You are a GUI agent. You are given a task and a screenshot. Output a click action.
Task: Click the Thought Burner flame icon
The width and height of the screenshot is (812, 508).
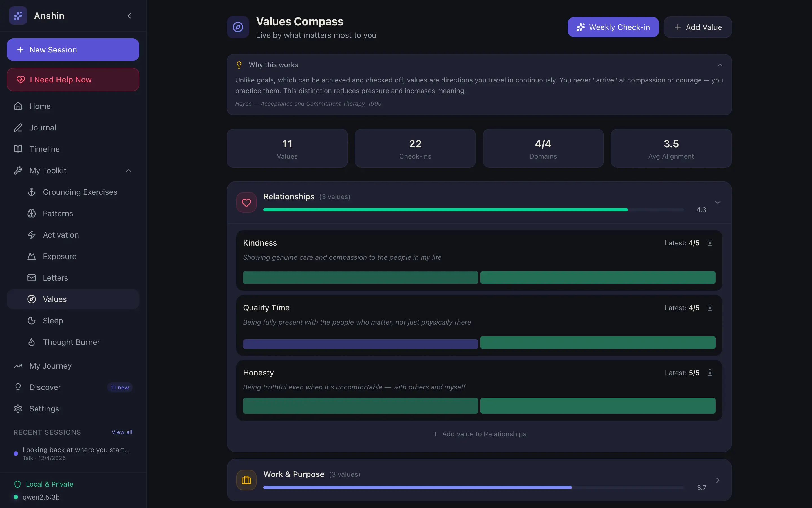pos(32,342)
